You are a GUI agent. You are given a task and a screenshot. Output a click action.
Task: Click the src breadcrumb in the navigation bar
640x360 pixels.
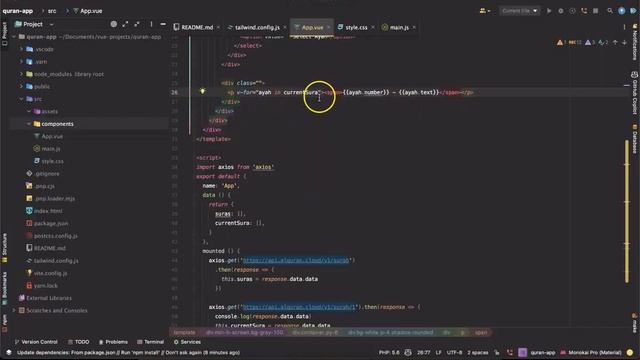click(x=52, y=11)
